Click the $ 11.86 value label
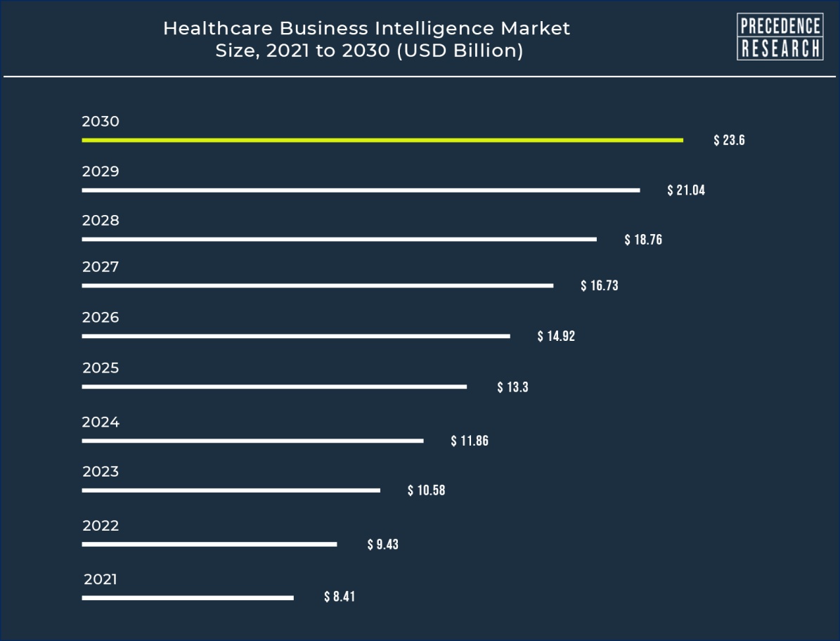Screen dimensions: 840x641 pos(470,441)
